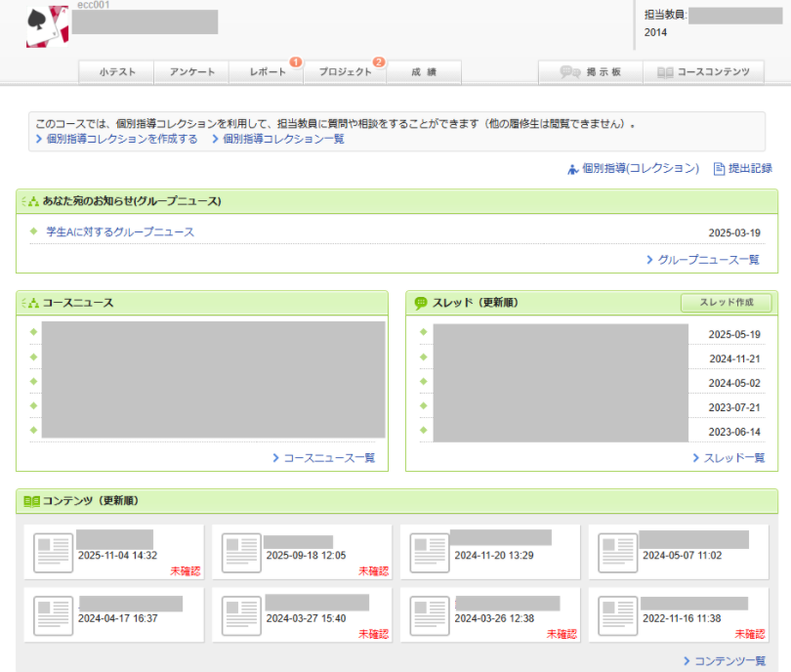Viewport: 791px width, 672px height.
Task: Switch to the アンケート tab
Action: [191, 72]
